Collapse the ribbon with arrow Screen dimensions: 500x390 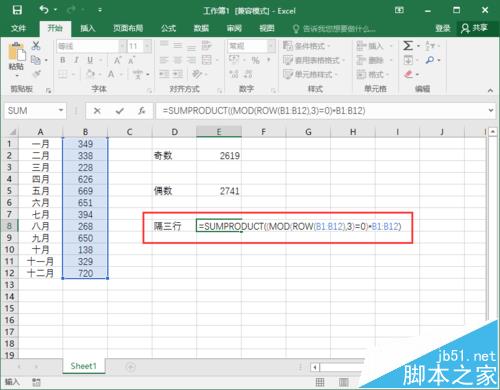tap(490, 90)
